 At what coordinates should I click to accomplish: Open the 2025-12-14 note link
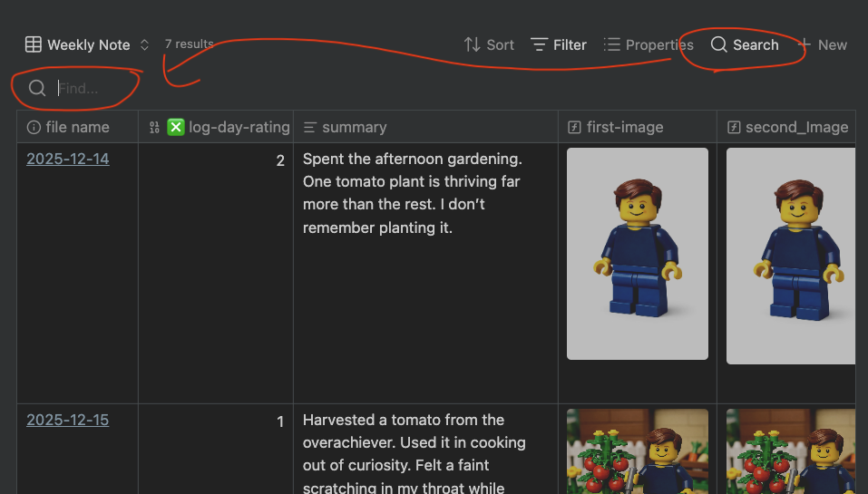tap(68, 159)
